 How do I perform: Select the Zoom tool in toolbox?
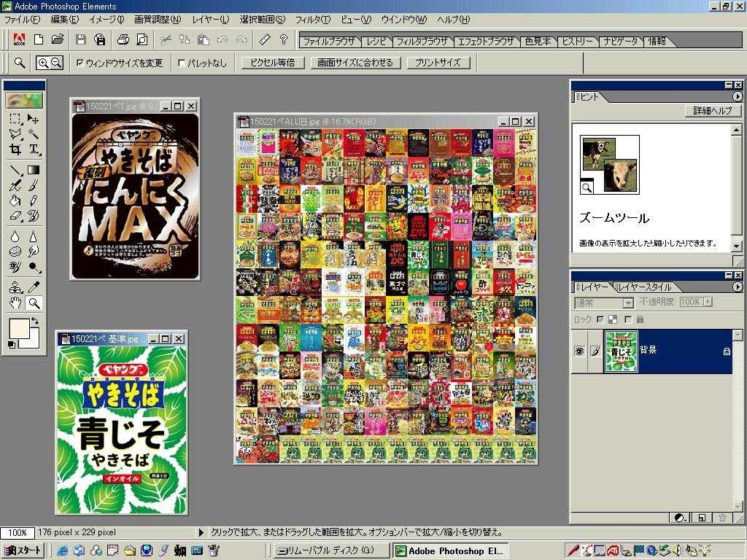34,303
